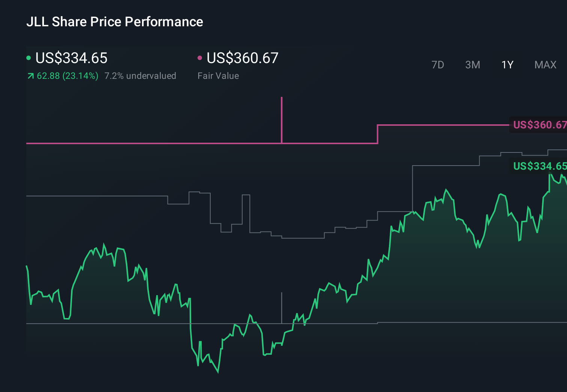Select the green current price dot indicator

(x=29, y=58)
